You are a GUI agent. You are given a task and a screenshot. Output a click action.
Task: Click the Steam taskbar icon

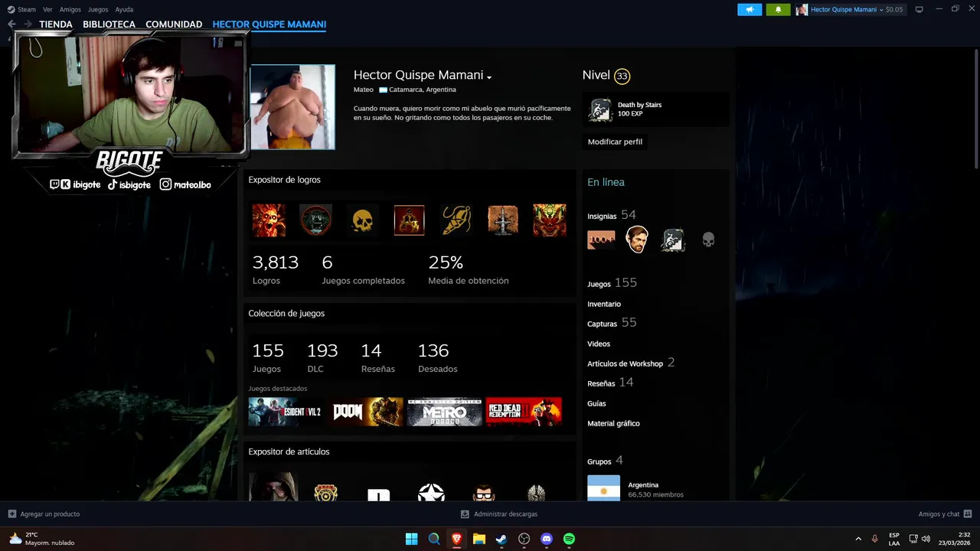tap(501, 539)
